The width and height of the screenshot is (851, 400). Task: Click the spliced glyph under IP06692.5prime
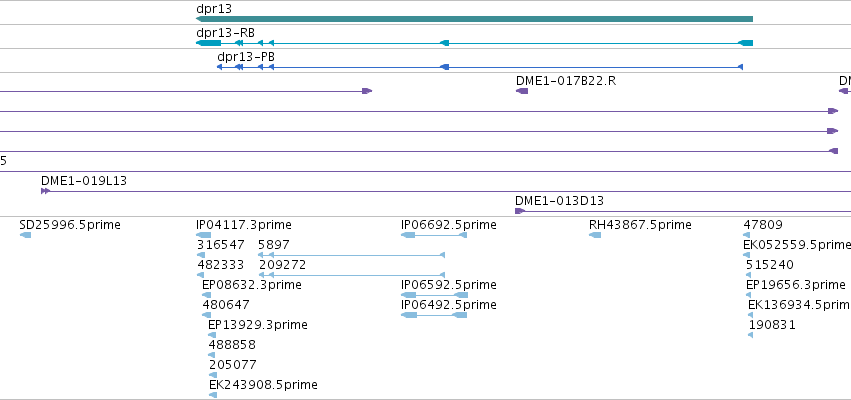(x=434, y=235)
